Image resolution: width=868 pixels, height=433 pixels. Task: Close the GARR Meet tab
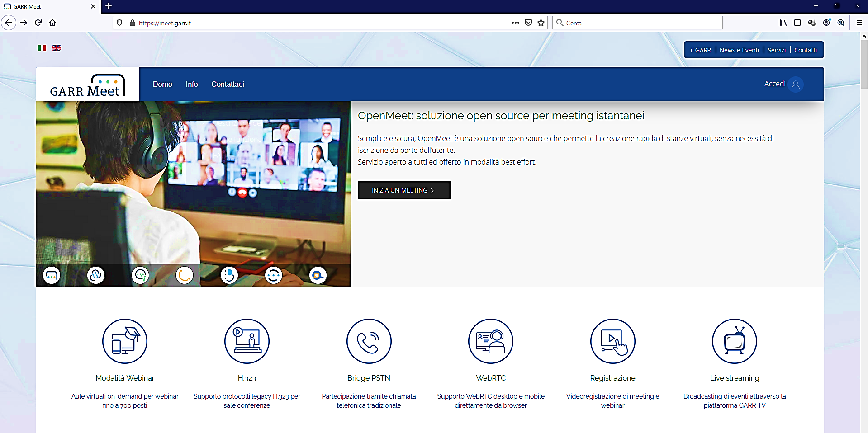click(93, 6)
